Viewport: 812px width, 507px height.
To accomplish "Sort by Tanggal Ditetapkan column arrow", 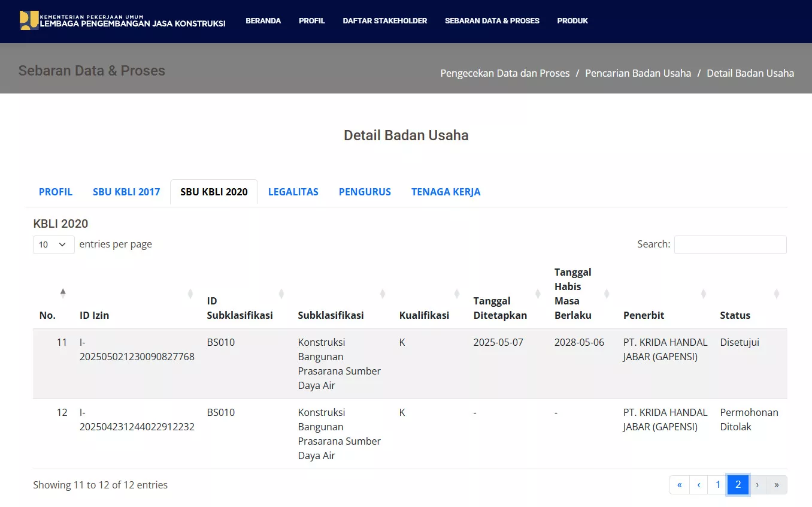I will point(538,294).
